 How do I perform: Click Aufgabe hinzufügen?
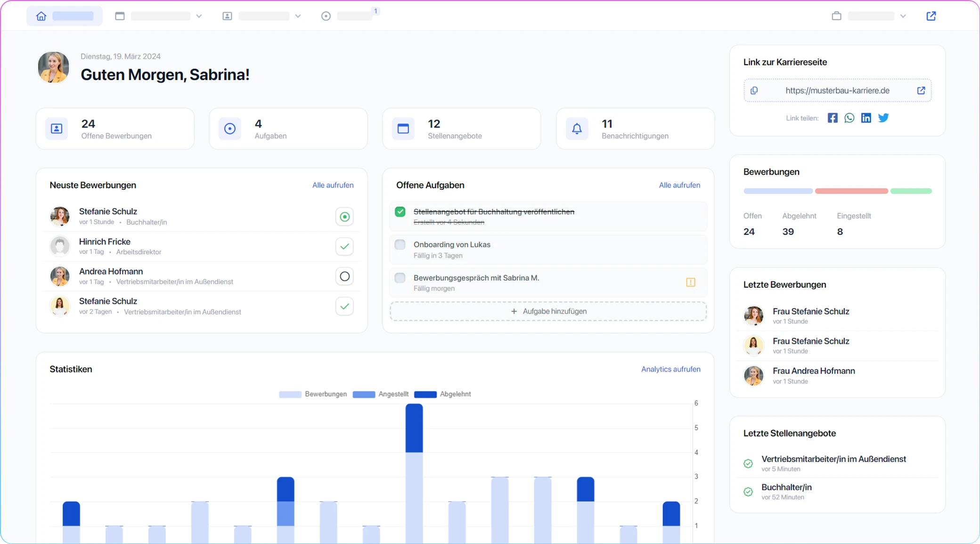[547, 311]
